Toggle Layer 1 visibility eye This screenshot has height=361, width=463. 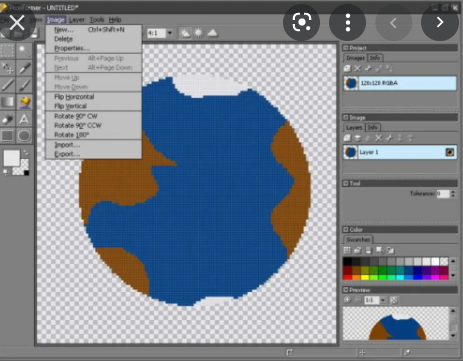click(x=450, y=152)
